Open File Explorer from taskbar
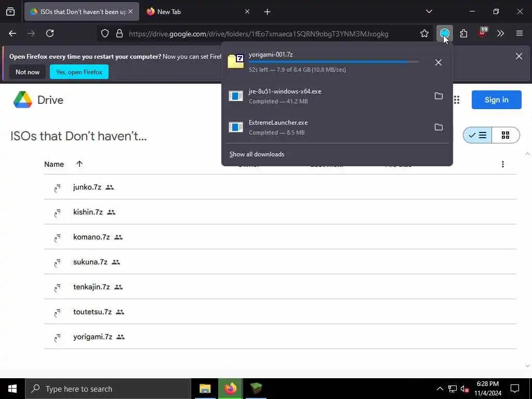 click(x=205, y=389)
